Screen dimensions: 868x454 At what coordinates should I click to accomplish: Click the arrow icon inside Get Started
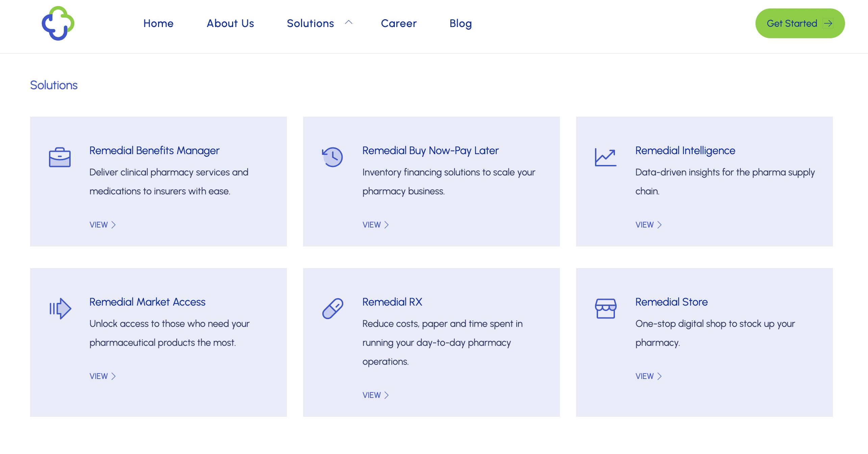click(x=828, y=23)
